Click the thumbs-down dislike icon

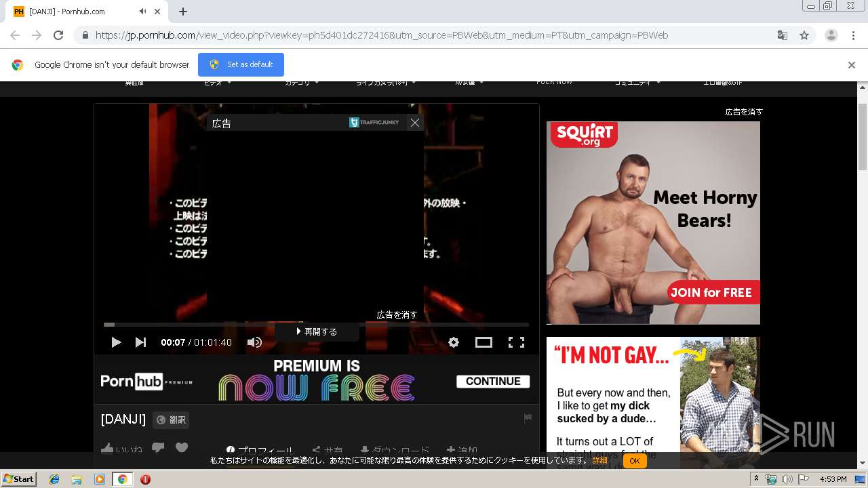pos(158,448)
